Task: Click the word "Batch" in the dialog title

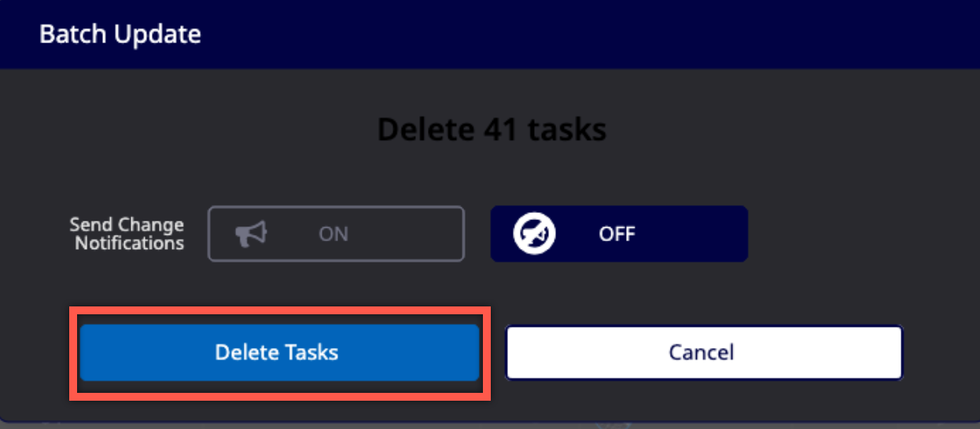Action: coord(67,35)
